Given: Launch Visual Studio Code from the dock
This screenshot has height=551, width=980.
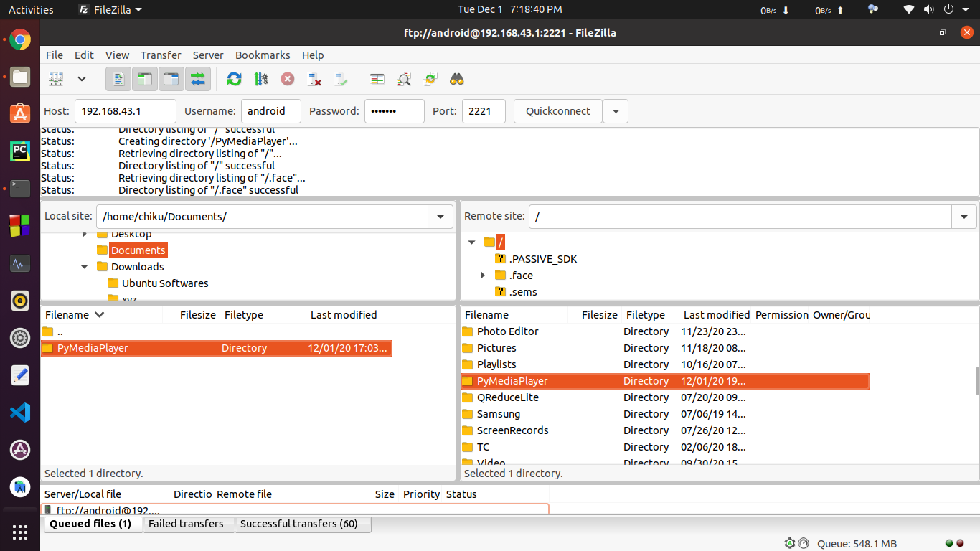Looking at the screenshot, I should 20,413.
